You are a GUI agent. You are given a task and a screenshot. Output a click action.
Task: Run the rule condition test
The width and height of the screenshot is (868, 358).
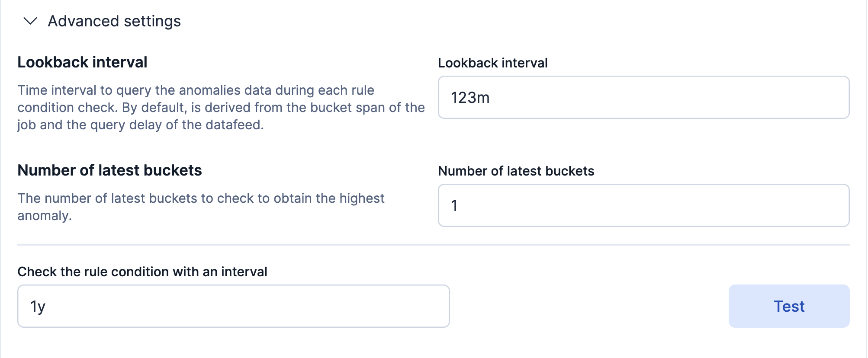click(x=788, y=306)
